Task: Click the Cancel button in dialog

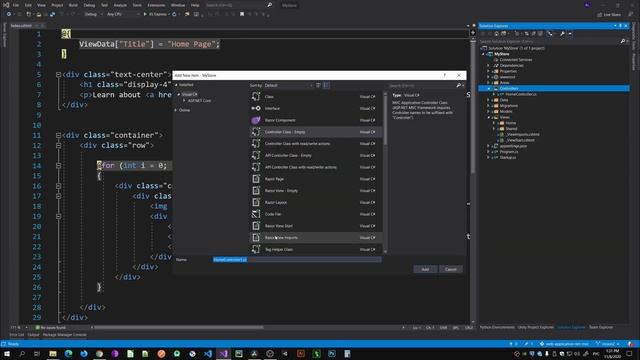Action: click(x=451, y=269)
